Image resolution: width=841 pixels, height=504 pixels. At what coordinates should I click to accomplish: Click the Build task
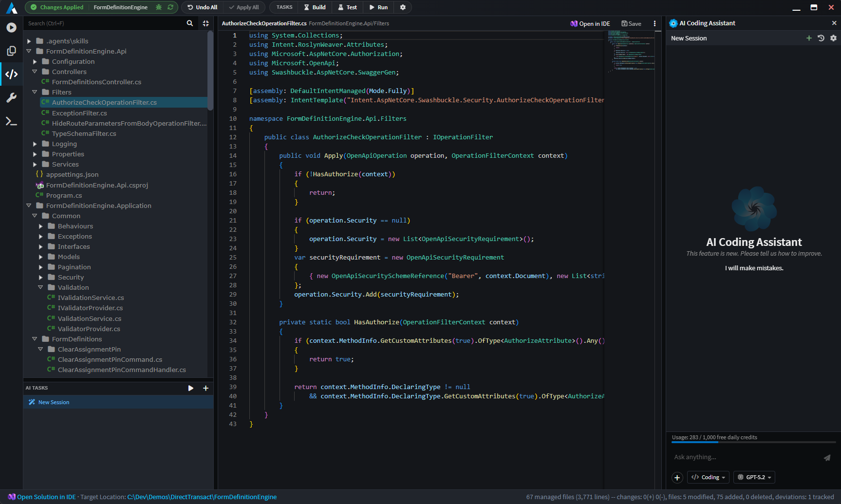(315, 7)
